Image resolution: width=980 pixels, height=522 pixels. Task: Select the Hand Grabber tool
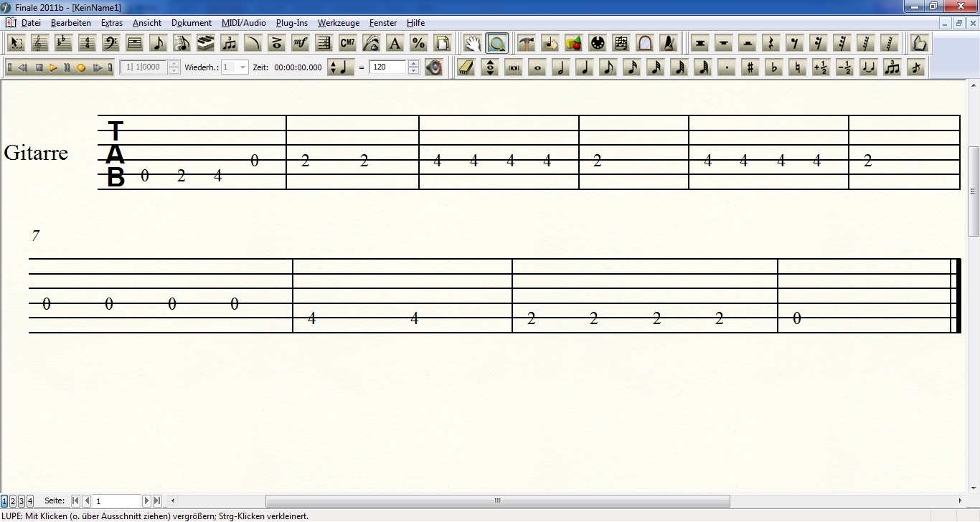coord(472,43)
